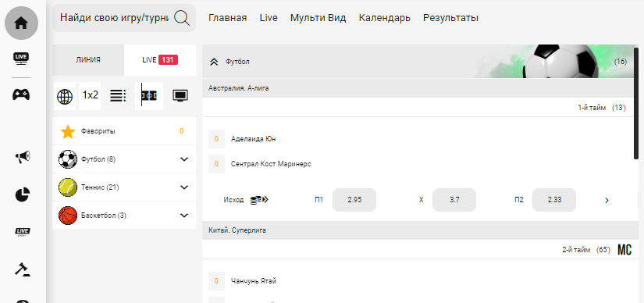This screenshot has height=303, width=644.
Task: Click the game search input field
Action: point(115,18)
